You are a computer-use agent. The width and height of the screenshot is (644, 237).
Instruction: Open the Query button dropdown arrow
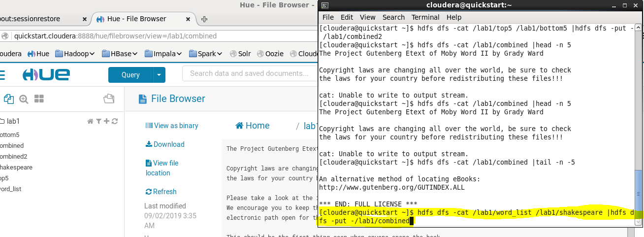159,75
